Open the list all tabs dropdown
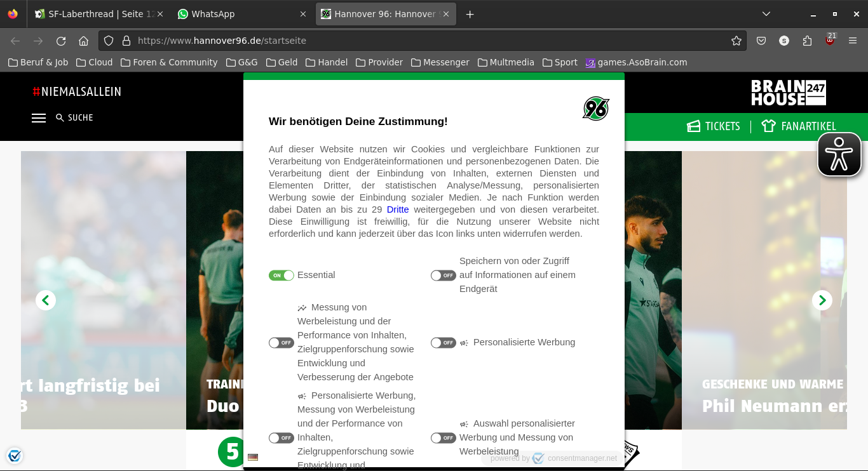 pos(766,14)
